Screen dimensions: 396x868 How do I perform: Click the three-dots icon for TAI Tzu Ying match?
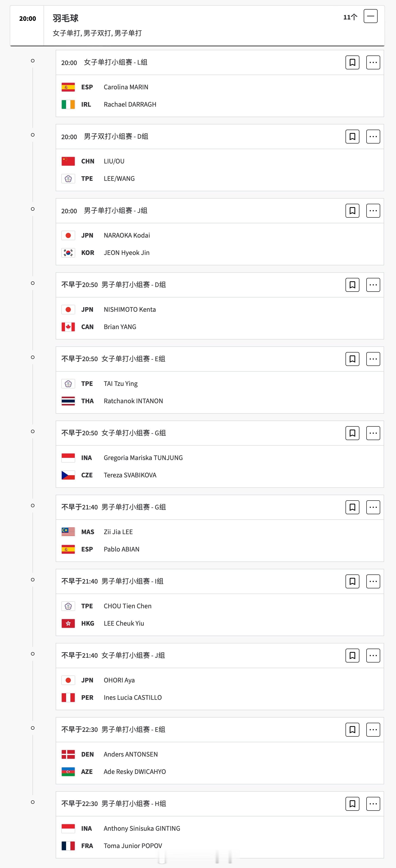373,359
